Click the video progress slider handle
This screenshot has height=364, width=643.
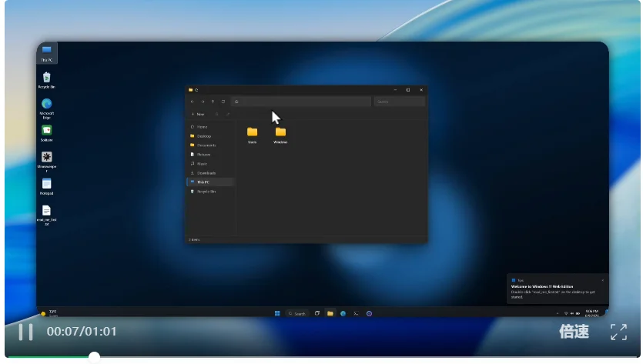point(94,357)
